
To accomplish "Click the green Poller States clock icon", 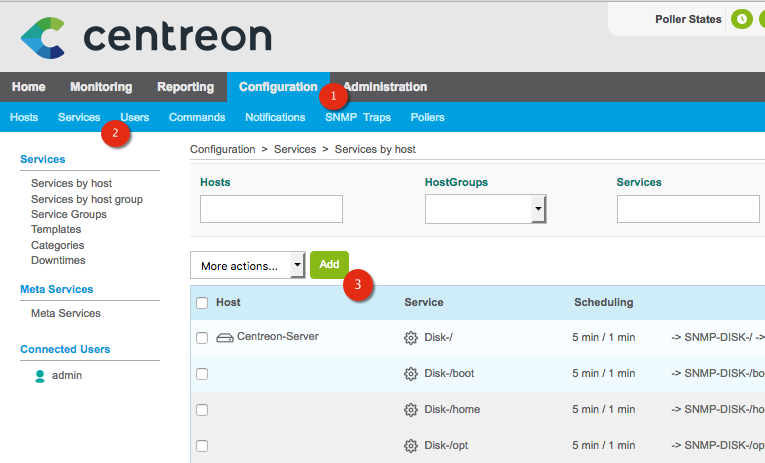I will pyautogui.click(x=742, y=19).
